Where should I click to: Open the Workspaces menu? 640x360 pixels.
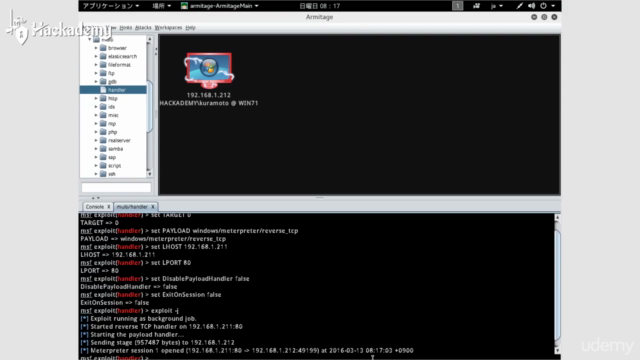click(168, 27)
